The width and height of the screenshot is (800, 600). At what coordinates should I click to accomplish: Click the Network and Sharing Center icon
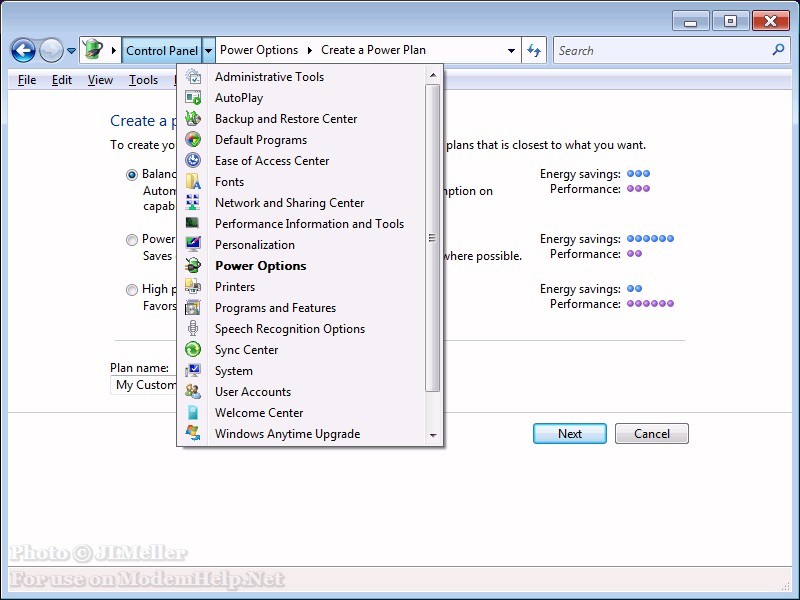(193, 203)
